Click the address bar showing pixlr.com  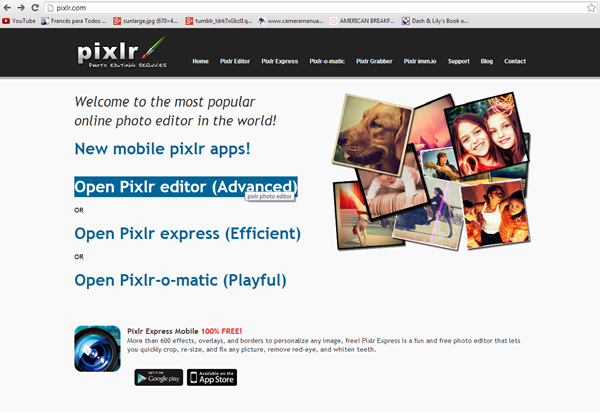coord(300,7)
